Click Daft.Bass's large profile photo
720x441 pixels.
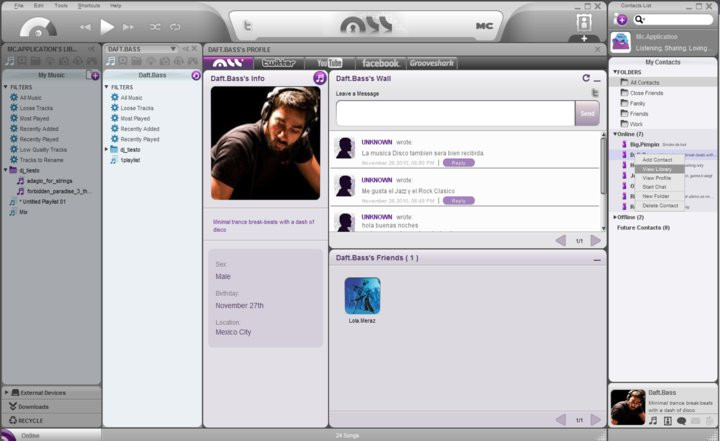coord(265,143)
